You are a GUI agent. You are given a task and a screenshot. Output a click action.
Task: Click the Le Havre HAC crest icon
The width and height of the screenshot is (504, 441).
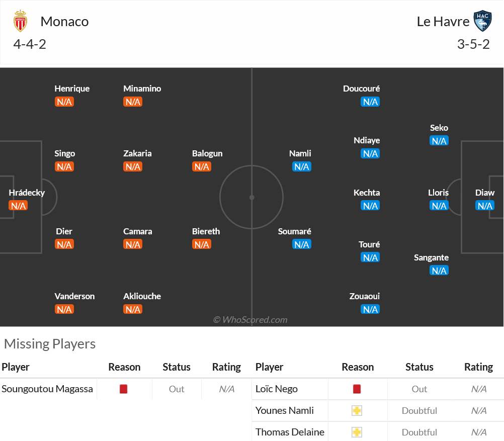click(482, 21)
